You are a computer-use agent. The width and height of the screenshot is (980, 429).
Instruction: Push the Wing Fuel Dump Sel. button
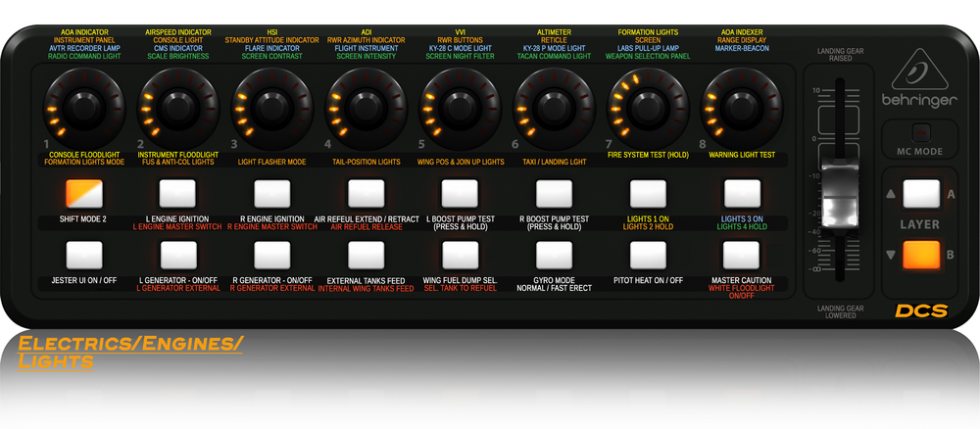(x=460, y=255)
